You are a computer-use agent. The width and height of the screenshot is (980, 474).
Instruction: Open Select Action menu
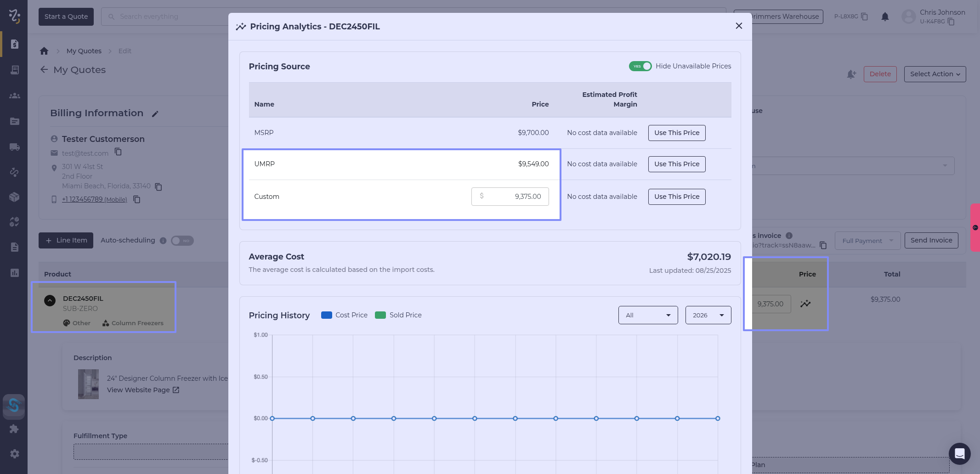pyautogui.click(x=935, y=74)
